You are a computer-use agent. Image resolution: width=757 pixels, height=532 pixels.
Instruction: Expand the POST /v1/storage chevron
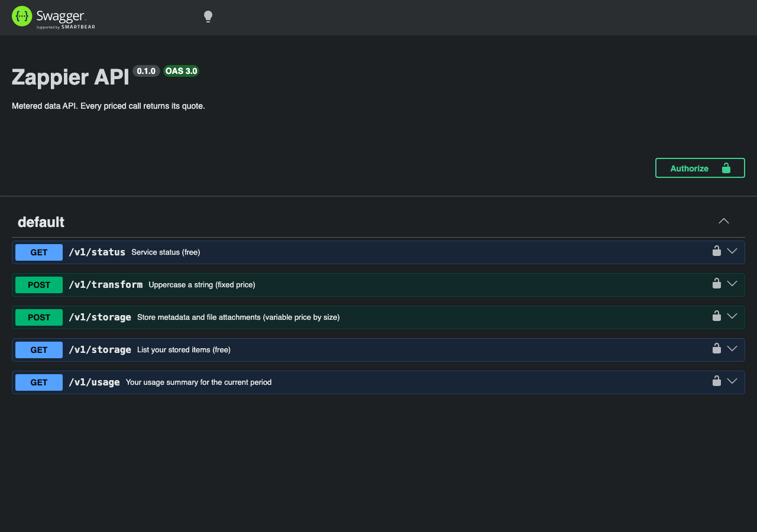732,316
